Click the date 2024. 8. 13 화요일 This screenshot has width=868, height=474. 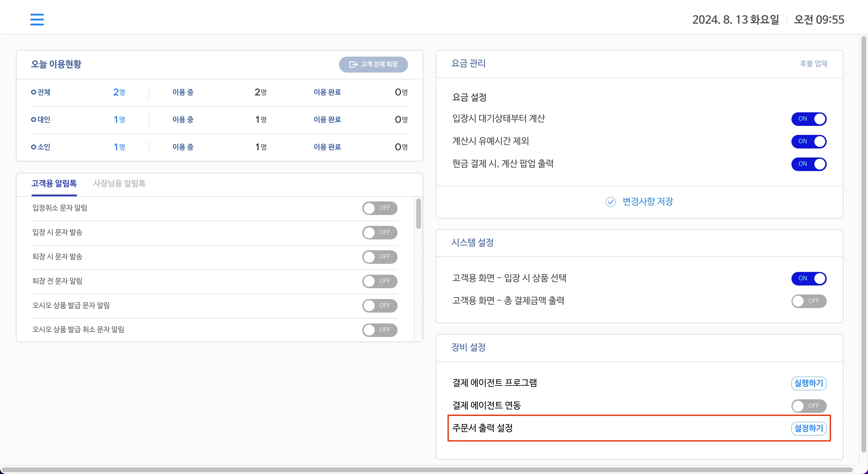pyautogui.click(x=736, y=20)
